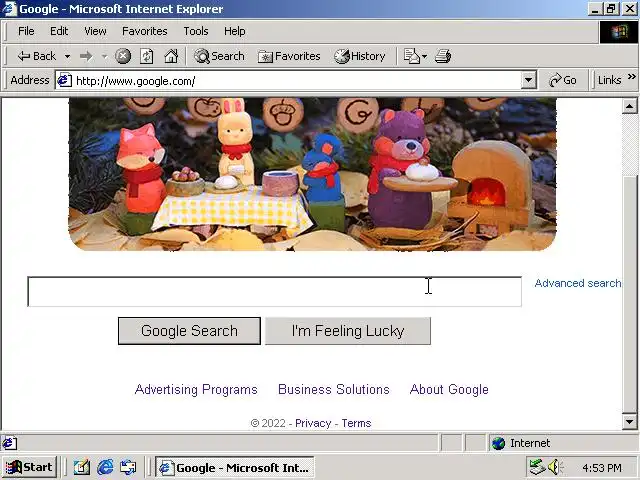This screenshot has height=480, width=640.
Task: Click the volume speaker tray icon
Action: tap(555, 467)
